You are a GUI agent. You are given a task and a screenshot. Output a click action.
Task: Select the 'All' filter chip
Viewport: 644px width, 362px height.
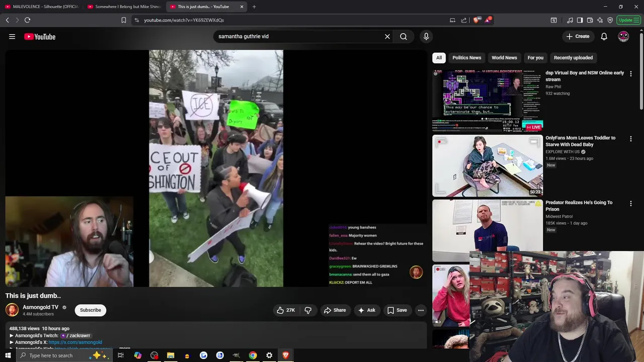pyautogui.click(x=439, y=57)
